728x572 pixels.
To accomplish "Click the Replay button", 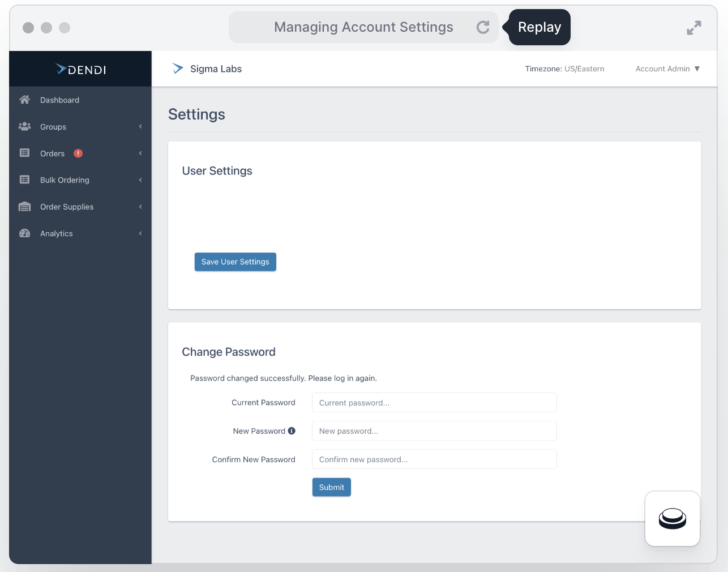I will tap(539, 27).
